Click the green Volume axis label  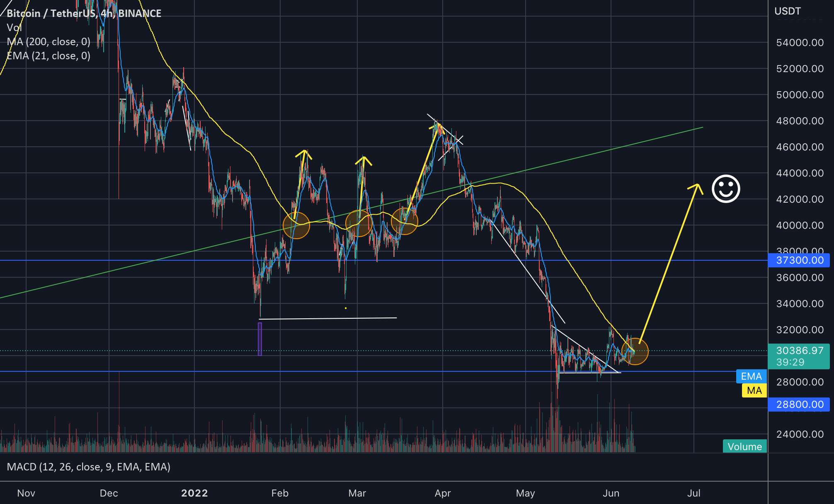click(x=745, y=446)
